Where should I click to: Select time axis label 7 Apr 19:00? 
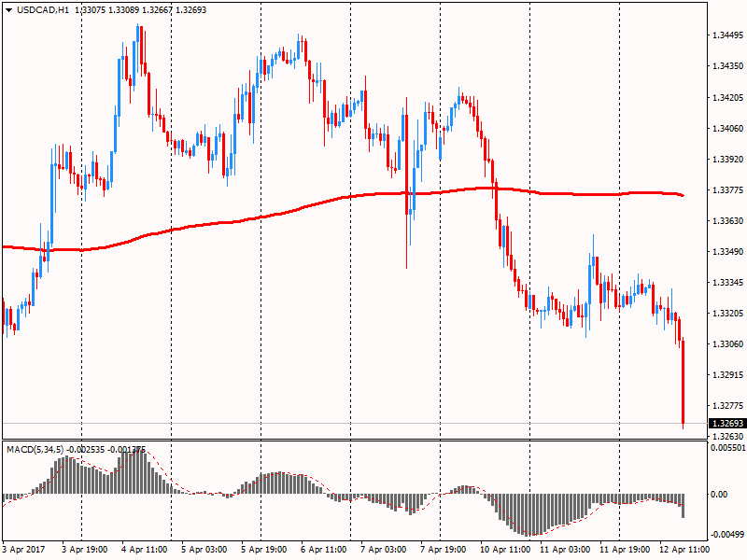(x=443, y=550)
